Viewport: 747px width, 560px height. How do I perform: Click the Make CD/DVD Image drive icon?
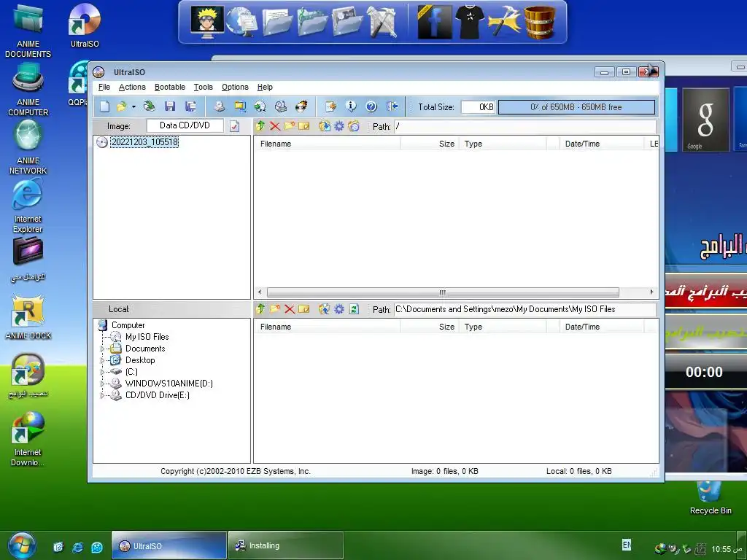pyautogui.click(x=219, y=106)
